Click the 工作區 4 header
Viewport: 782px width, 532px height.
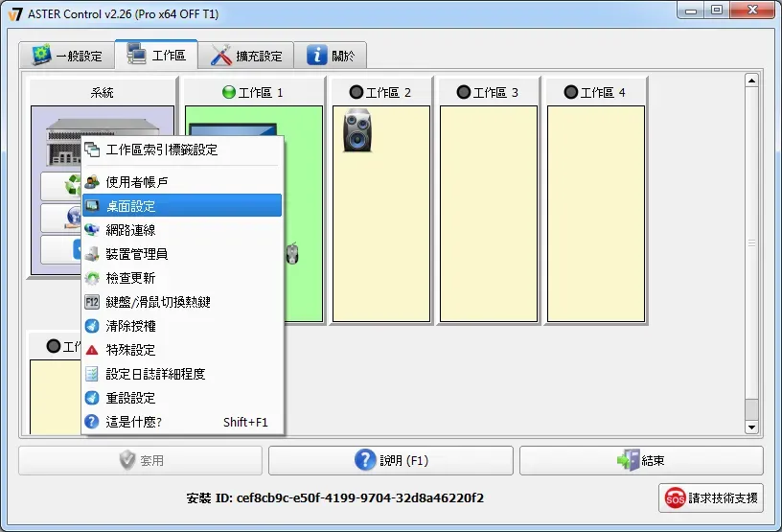click(x=596, y=92)
